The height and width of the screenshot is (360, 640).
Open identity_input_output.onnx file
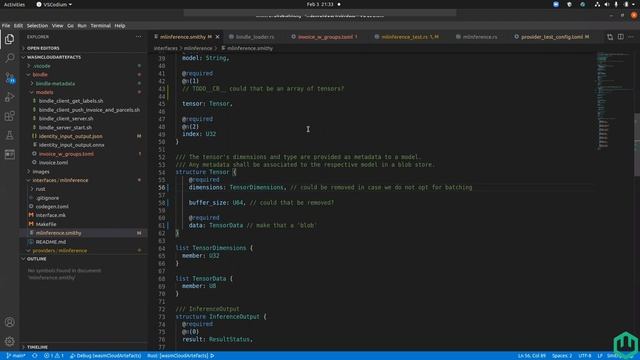(71, 145)
